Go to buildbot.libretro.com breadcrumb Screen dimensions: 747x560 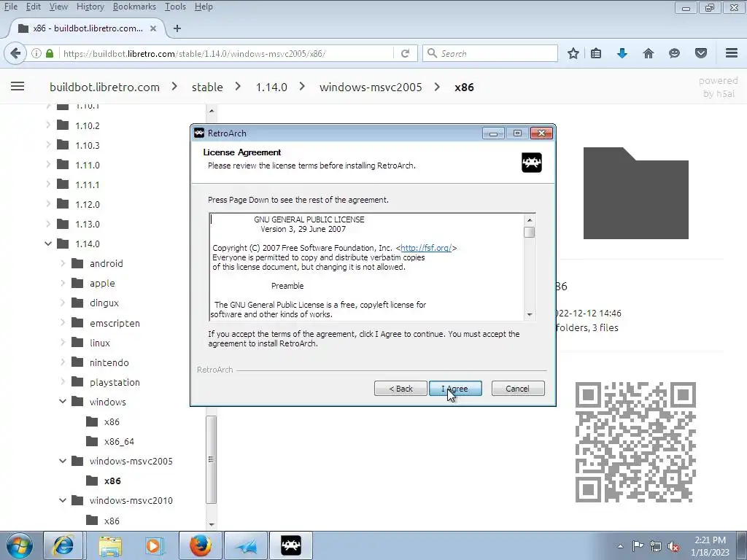click(x=104, y=87)
